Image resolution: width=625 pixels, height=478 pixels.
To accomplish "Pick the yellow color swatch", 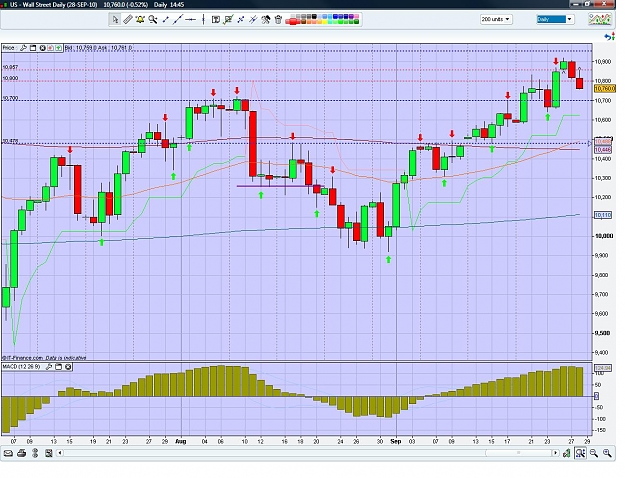I will coord(324,22).
